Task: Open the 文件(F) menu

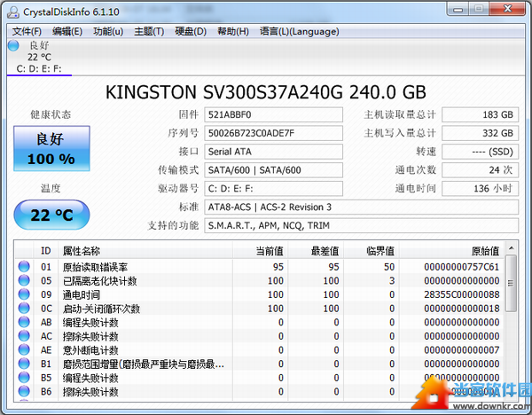Action: click(27, 32)
